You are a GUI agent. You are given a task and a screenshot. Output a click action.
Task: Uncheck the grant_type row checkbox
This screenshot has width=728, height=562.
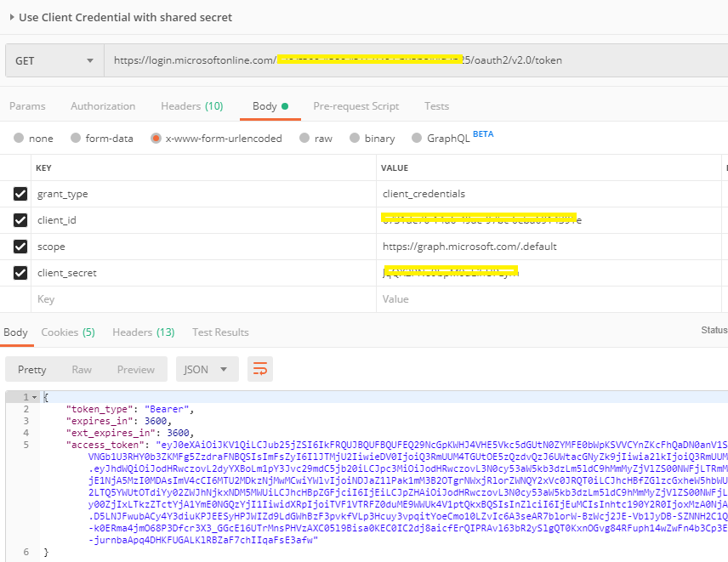[20, 194]
